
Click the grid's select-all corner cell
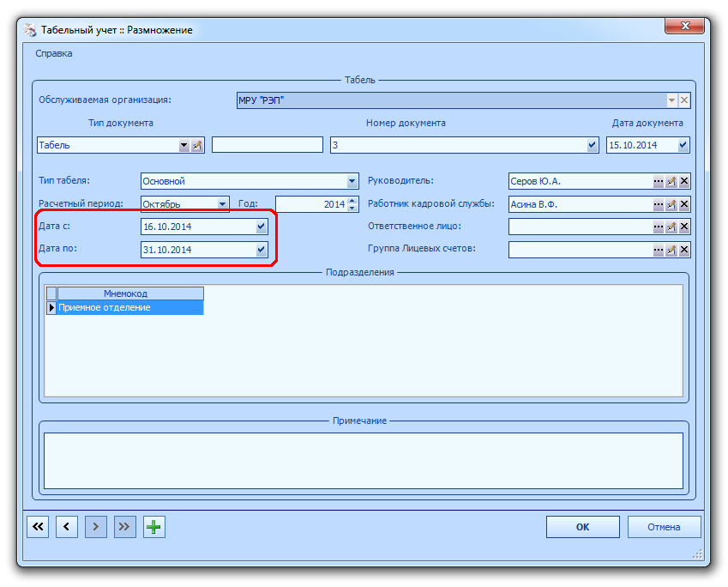click(x=51, y=293)
